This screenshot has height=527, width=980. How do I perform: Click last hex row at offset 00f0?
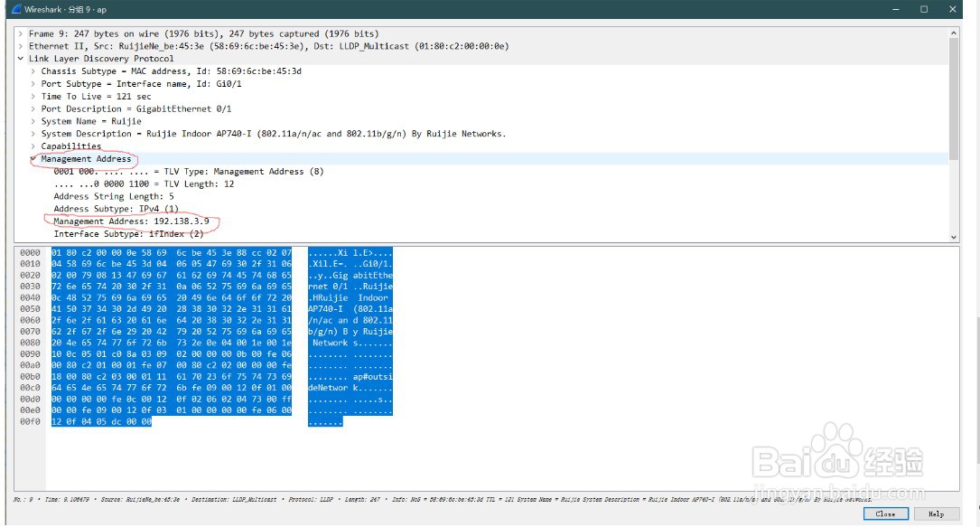point(101,421)
